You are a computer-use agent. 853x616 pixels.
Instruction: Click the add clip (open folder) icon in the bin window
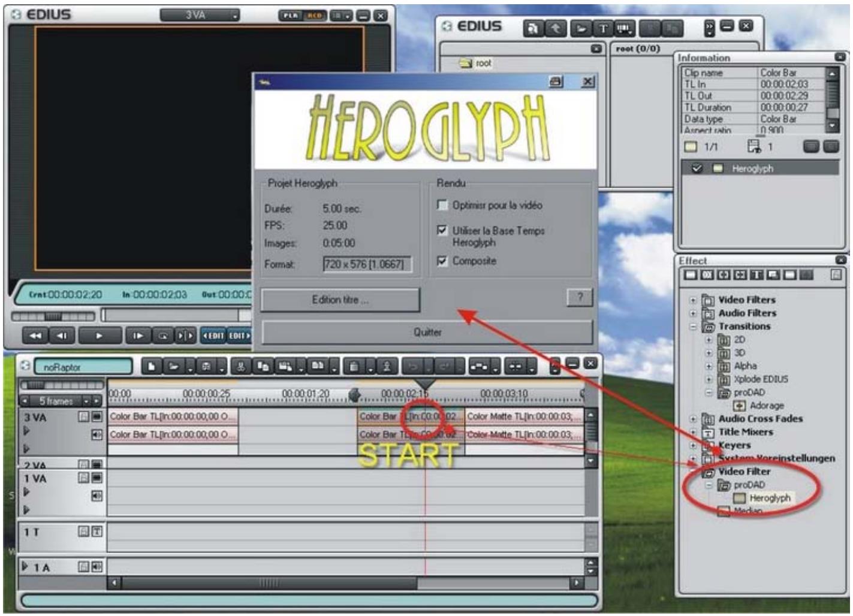[581, 28]
